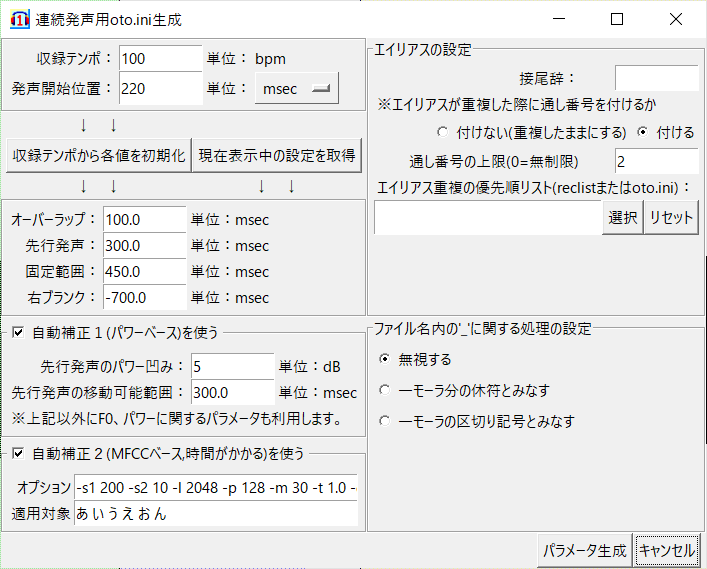Close the 連続発声用oto.ini生成 window

(675, 19)
